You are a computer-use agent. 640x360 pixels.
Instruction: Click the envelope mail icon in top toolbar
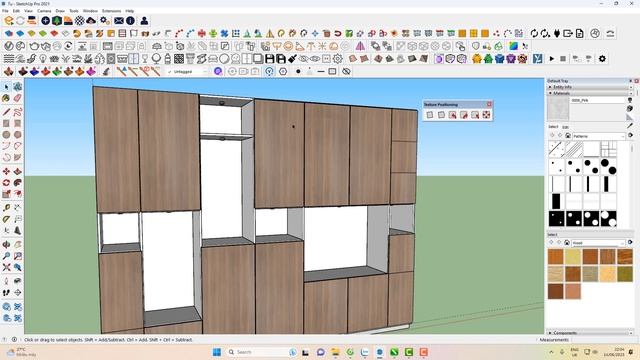(x=119, y=20)
